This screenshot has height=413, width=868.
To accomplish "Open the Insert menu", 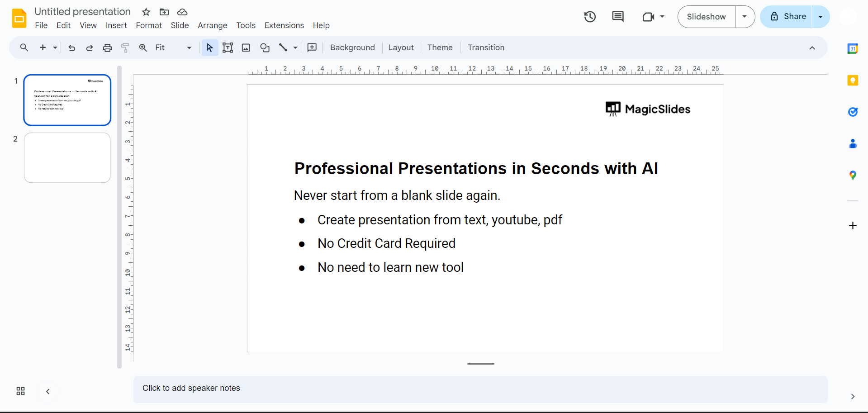I will [x=116, y=25].
